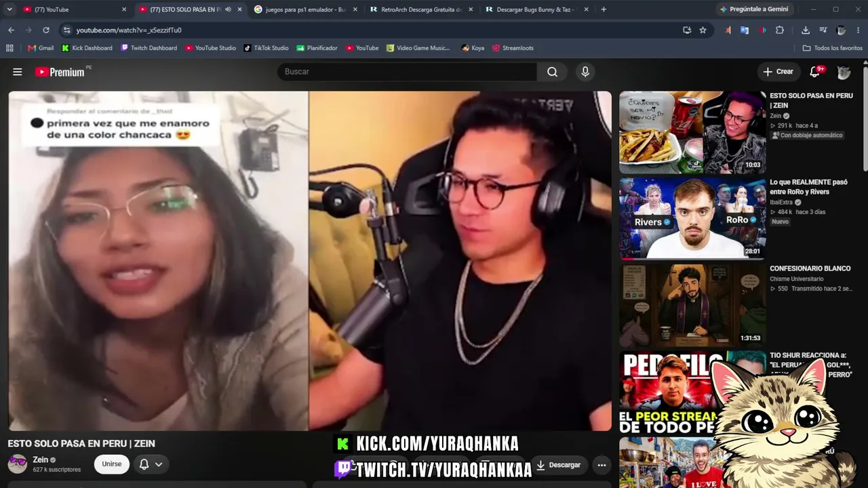868x488 pixels.
Task: Open the Gmail bookmark
Action: point(41,48)
